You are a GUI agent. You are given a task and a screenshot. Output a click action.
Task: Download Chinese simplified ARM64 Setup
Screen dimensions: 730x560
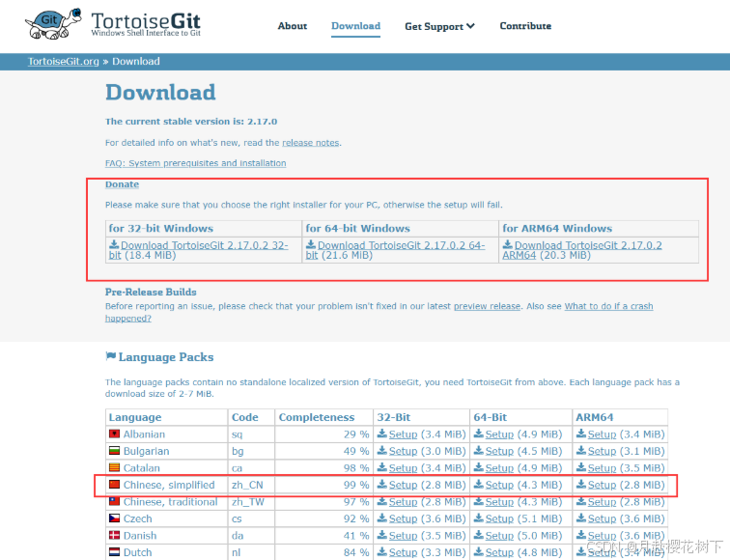(x=602, y=485)
